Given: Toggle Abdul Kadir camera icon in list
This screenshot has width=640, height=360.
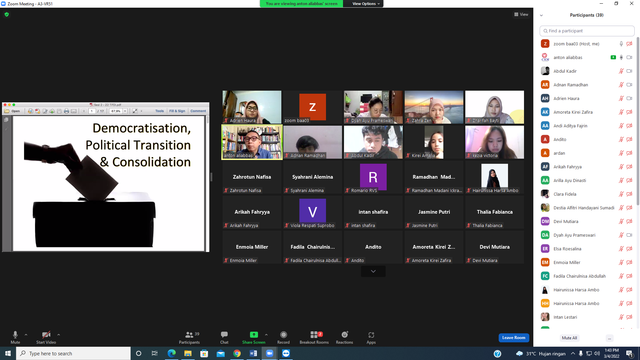Looking at the screenshot, I should [629, 71].
